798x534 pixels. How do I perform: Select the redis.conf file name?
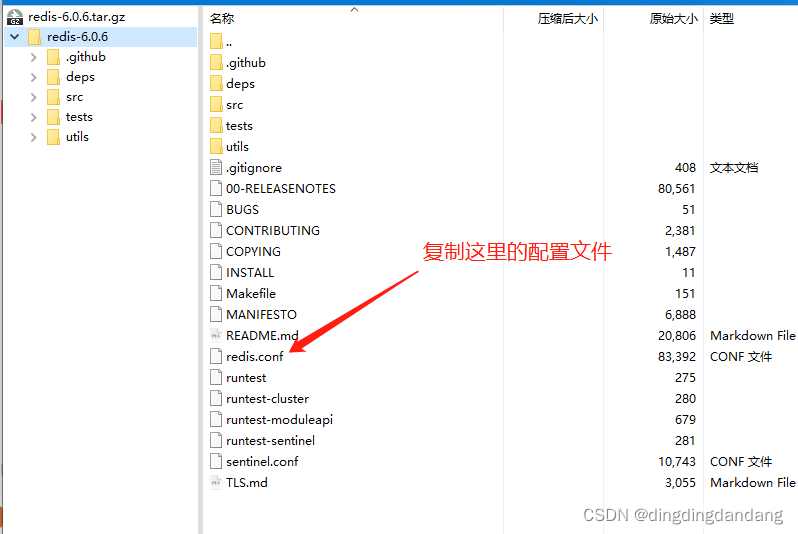[254, 356]
